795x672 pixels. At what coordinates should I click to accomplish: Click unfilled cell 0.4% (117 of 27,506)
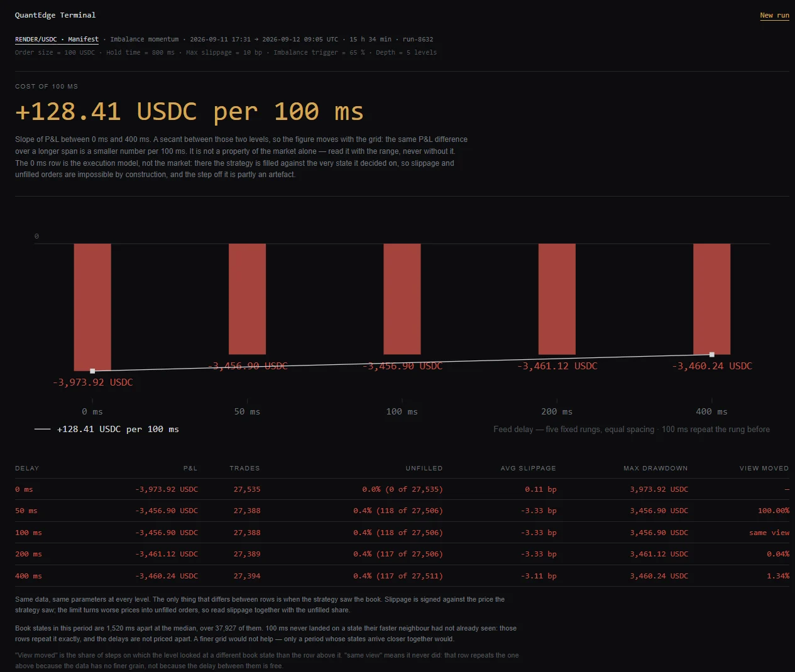point(398,554)
